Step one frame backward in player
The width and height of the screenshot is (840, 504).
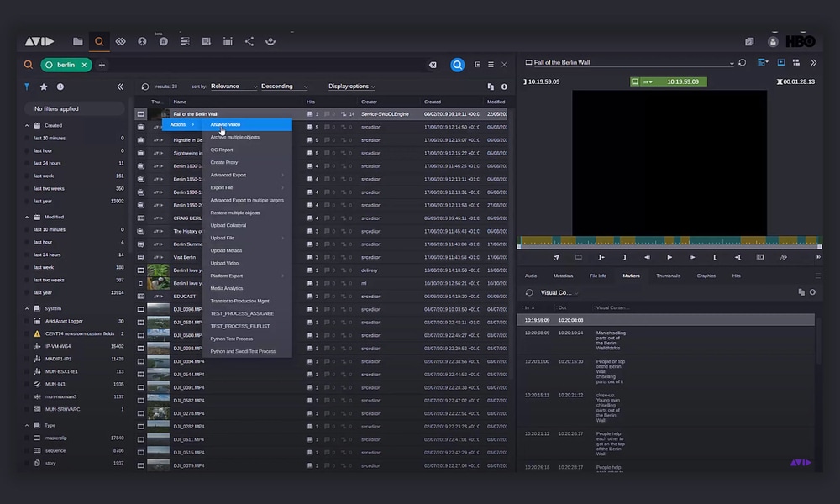point(647,257)
